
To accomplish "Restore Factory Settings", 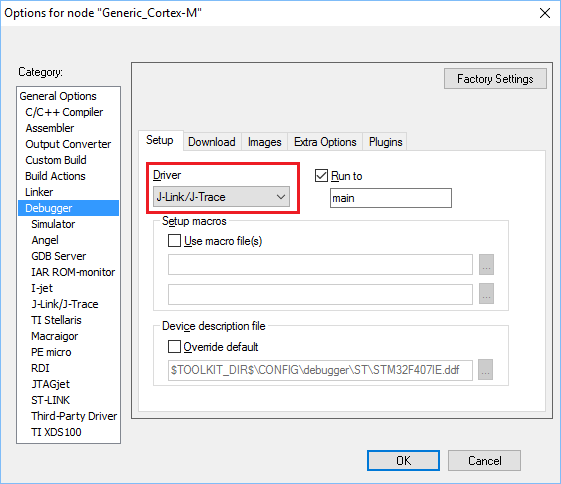I will coord(495,79).
